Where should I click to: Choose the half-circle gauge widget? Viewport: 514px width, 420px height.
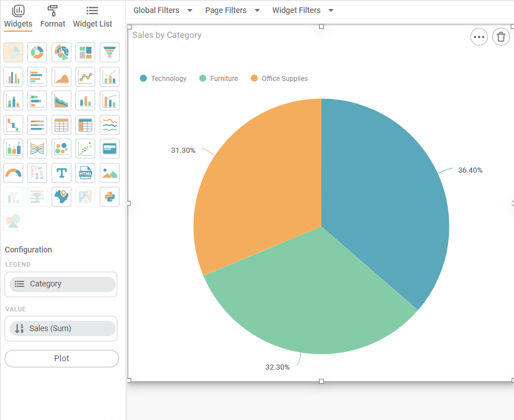(x=14, y=173)
